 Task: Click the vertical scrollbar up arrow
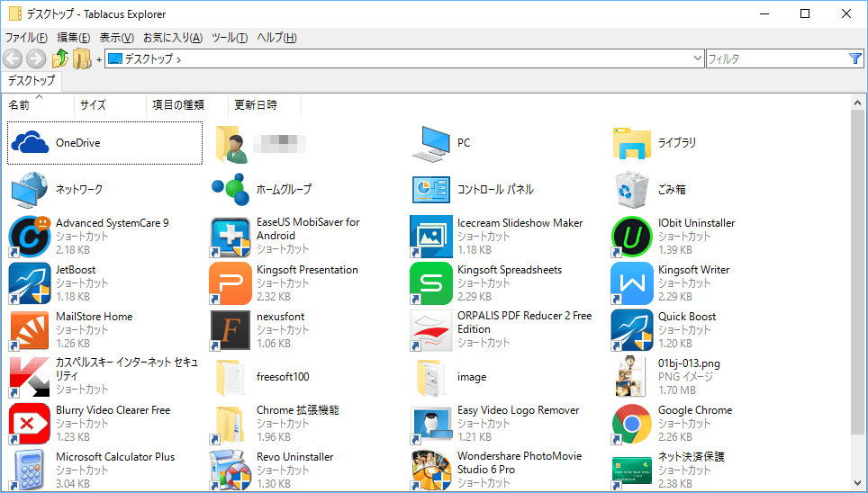(x=857, y=103)
